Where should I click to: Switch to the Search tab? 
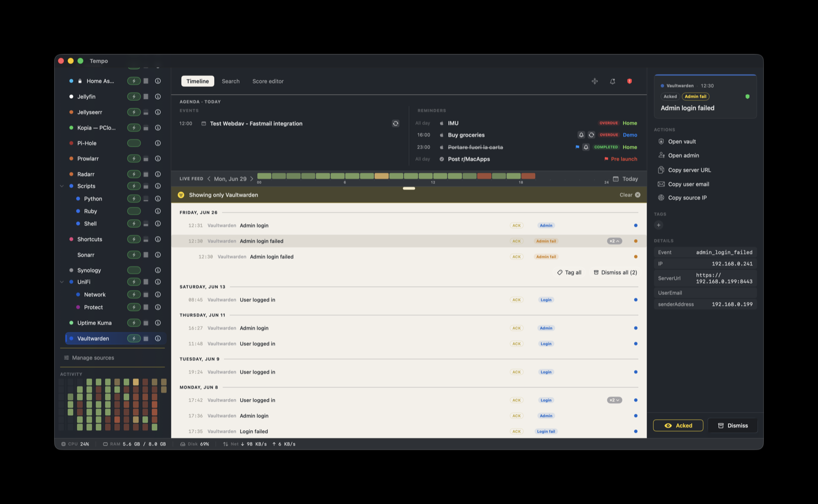click(x=231, y=81)
